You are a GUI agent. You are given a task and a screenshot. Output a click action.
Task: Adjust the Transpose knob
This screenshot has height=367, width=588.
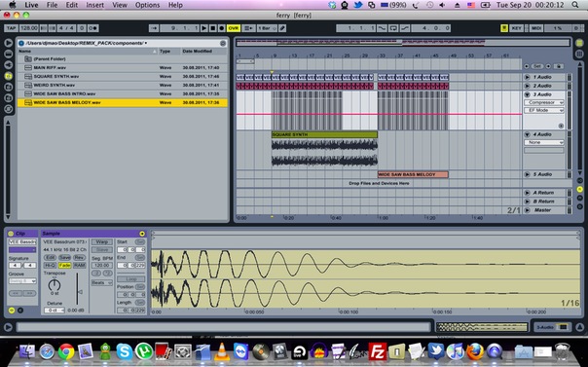[x=55, y=285]
